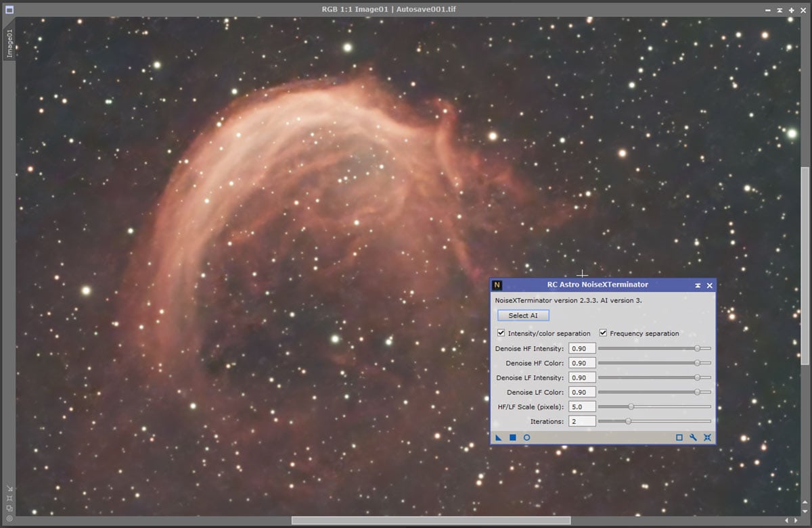Shade the NoiseXTerminator dialog window
812x528 pixels.
tap(697, 285)
